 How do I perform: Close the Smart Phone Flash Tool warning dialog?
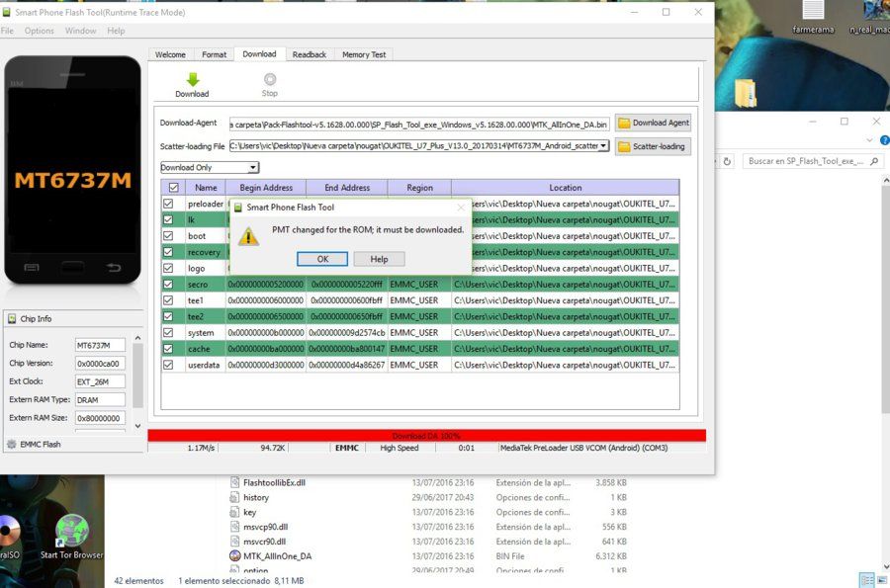tap(461, 208)
